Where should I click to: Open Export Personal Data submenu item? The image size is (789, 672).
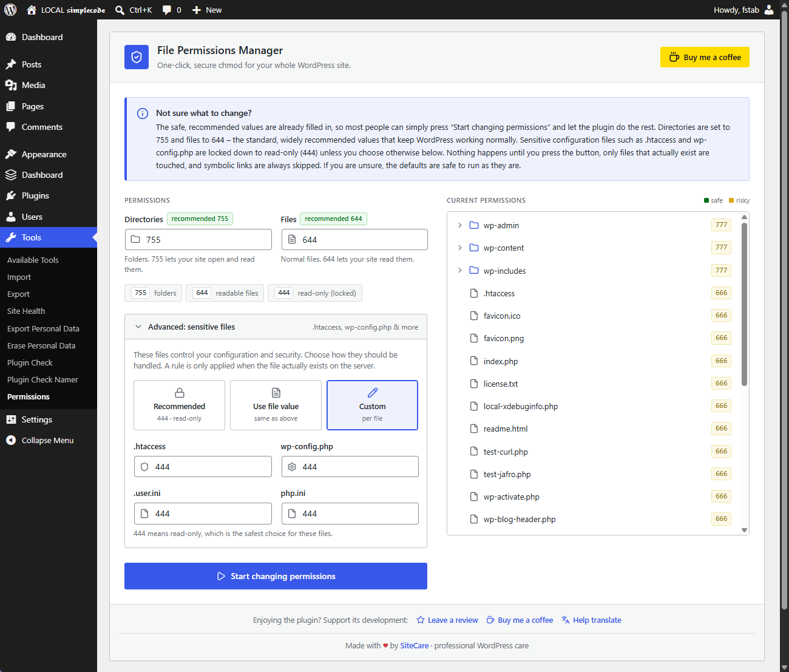coord(43,328)
